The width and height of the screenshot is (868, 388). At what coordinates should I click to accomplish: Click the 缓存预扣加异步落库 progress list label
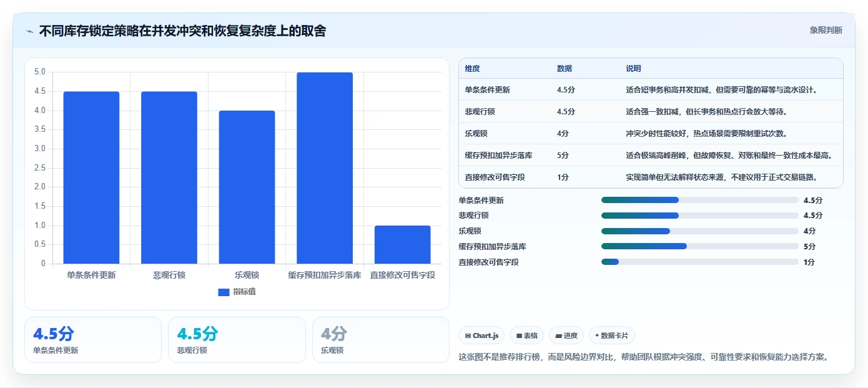pyautogui.click(x=493, y=247)
